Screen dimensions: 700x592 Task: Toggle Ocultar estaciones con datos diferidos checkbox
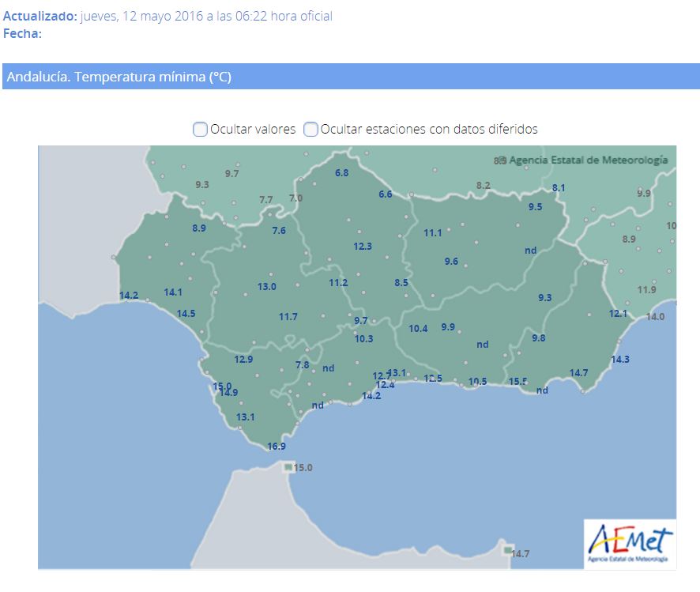311,129
